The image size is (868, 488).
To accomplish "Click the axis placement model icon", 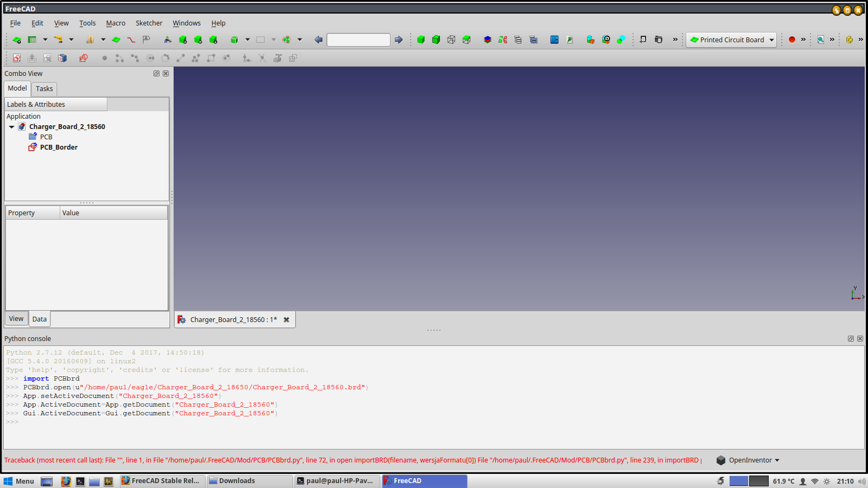I will coord(168,40).
